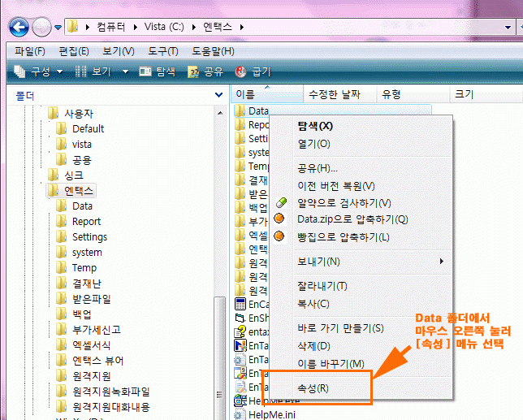Open the 도움말(H) menu
The height and width of the screenshot is (420, 523).
pos(213,51)
